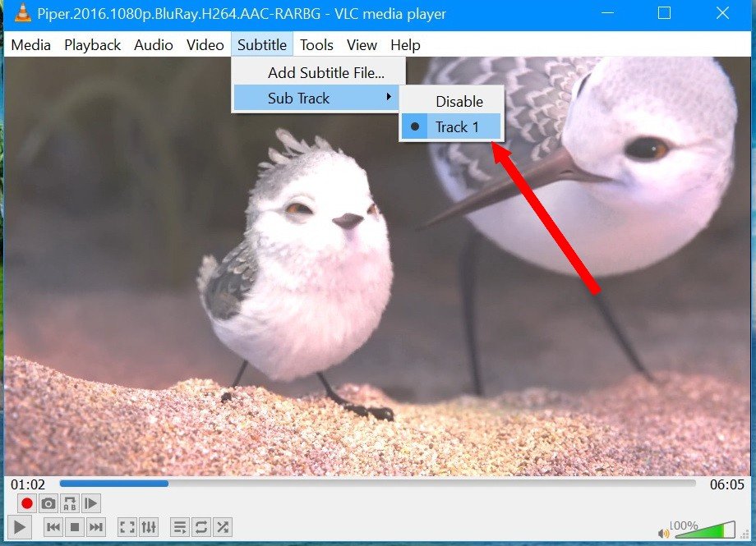Viewport: 756px width, 546px height.
Task: Adjust the volume slider
Action: [x=704, y=530]
